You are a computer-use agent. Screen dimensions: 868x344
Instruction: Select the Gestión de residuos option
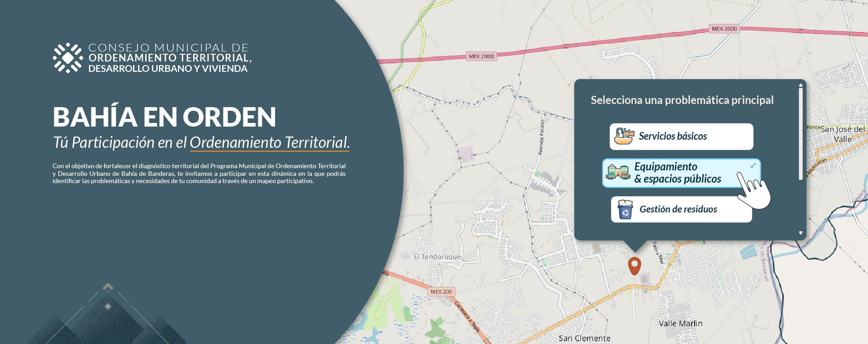681,209
